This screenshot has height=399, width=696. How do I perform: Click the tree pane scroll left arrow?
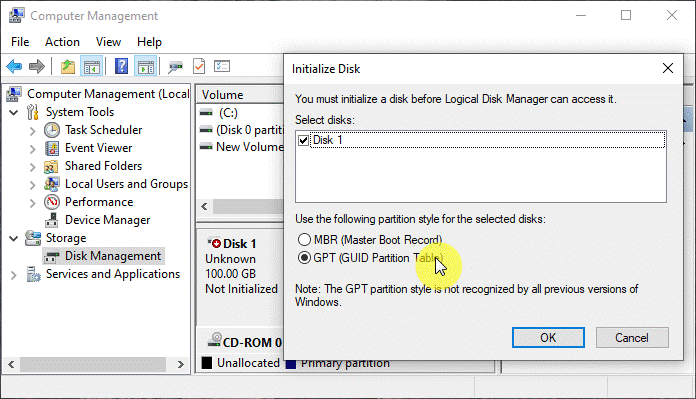(11, 364)
